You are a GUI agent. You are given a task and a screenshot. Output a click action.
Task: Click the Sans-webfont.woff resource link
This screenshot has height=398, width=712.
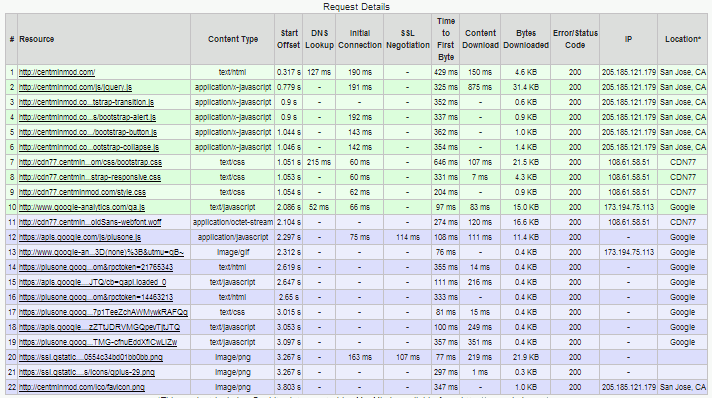pyautogui.click(x=90, y=222)
